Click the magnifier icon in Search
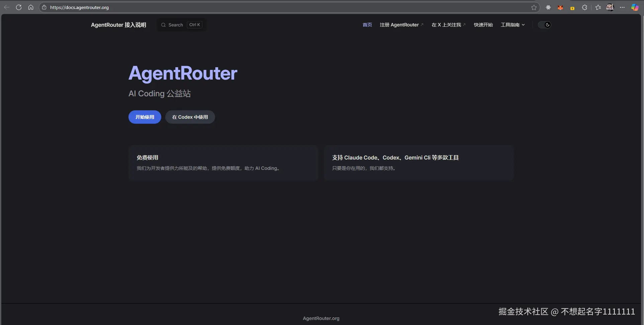Viewport: 644px width, 325px height. tap(163, 25)
